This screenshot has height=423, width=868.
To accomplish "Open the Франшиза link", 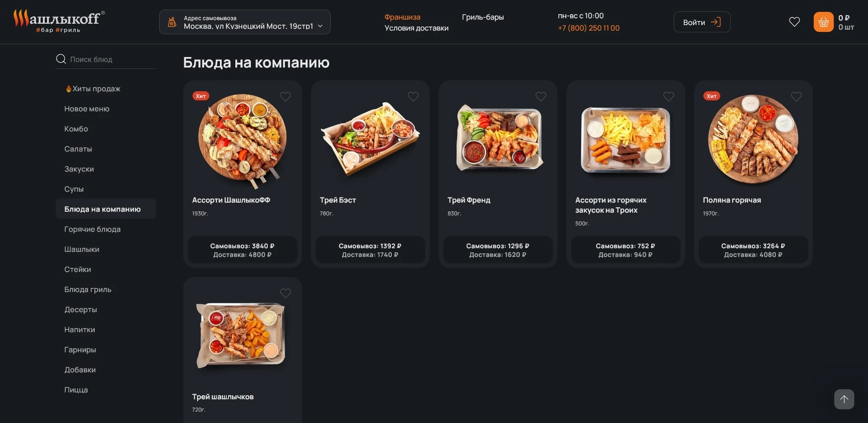I will pyautogui.click(x=402, y=17).
